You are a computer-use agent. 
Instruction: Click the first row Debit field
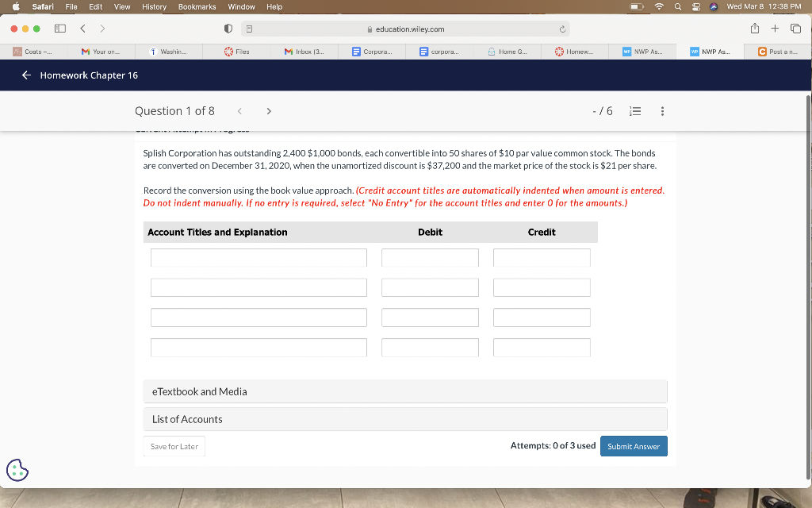(x=431, y=258)
